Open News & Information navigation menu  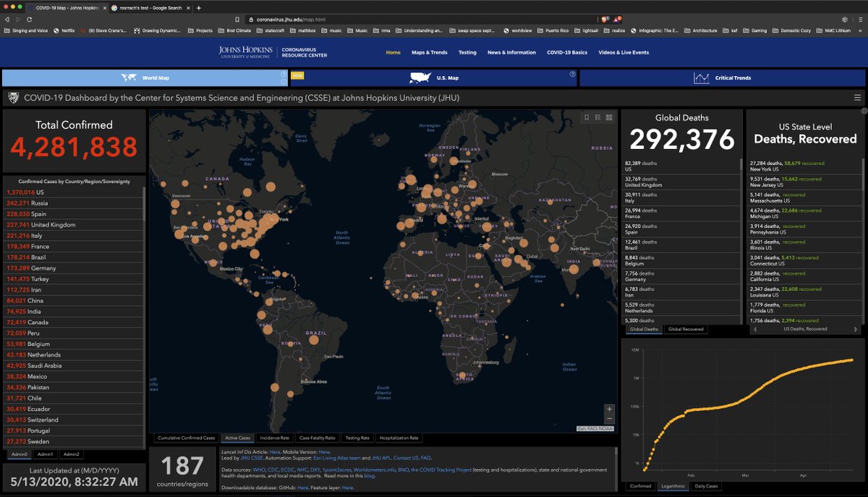point(511,53)
